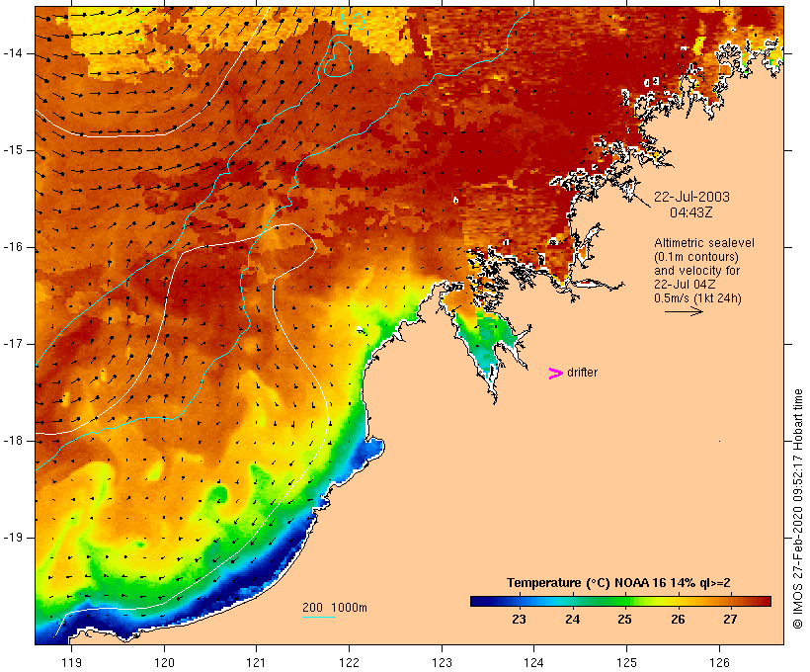Click the velocity scale reference arrow
810x672 pixels.
(x=684, y=311)
